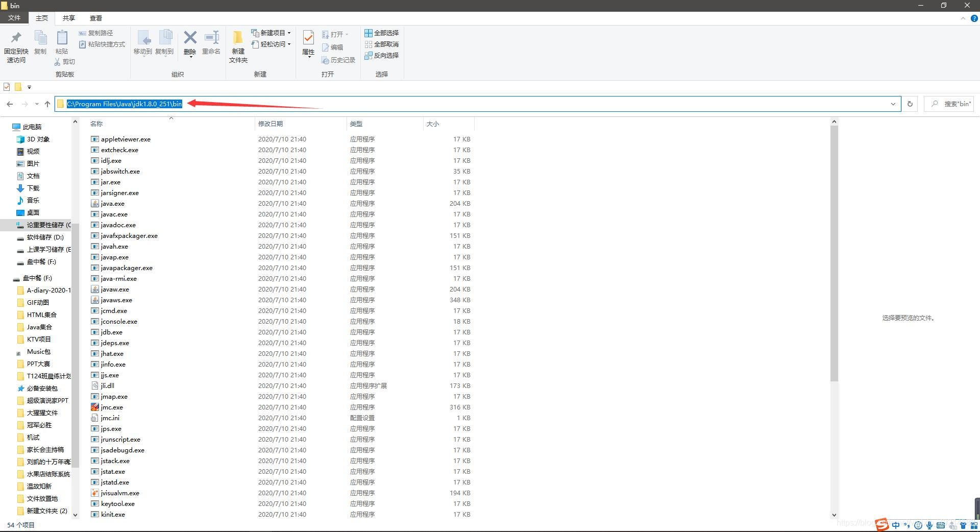Screen dimensions: 980x532
Task: Open the Copy To (复制到) menu
Action: click(164, 43)
